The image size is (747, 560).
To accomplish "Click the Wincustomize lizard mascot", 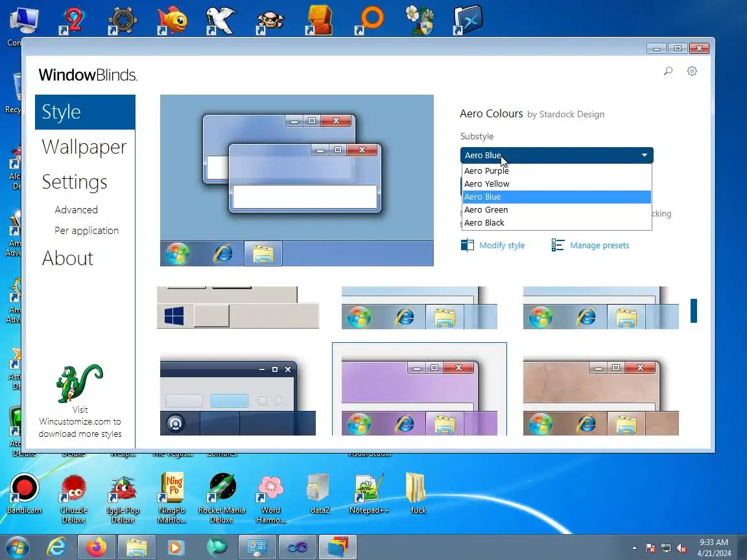I will click(x=80, y=383).
